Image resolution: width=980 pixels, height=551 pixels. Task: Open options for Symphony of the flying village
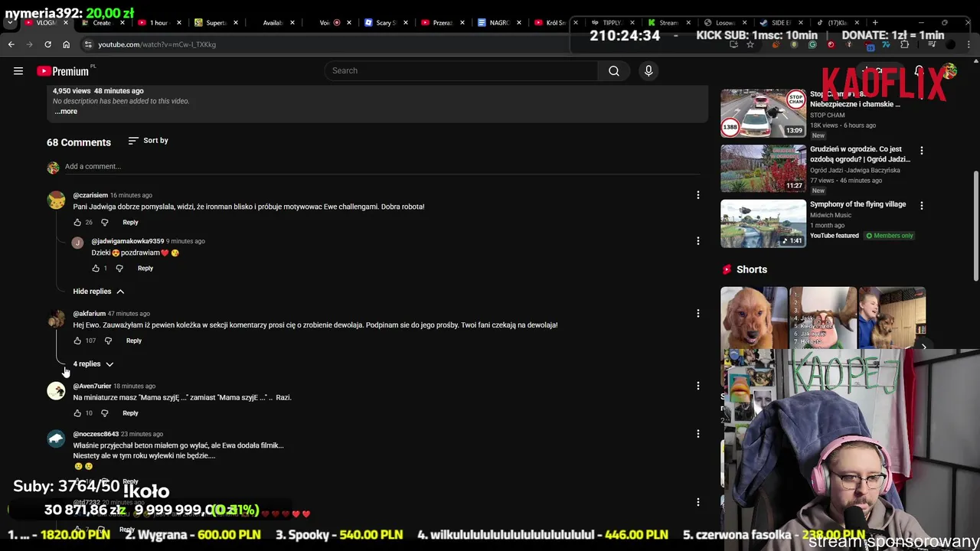921,206
